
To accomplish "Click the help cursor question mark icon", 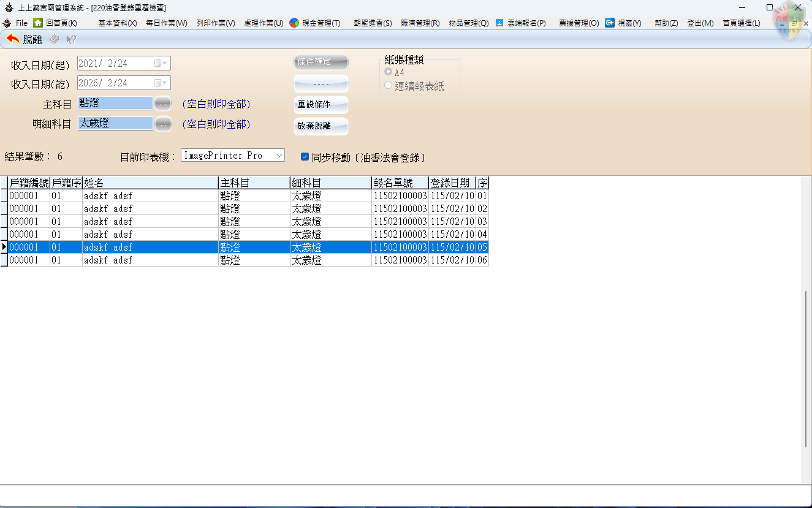I will pyautogui.click(x=71, y=39).
